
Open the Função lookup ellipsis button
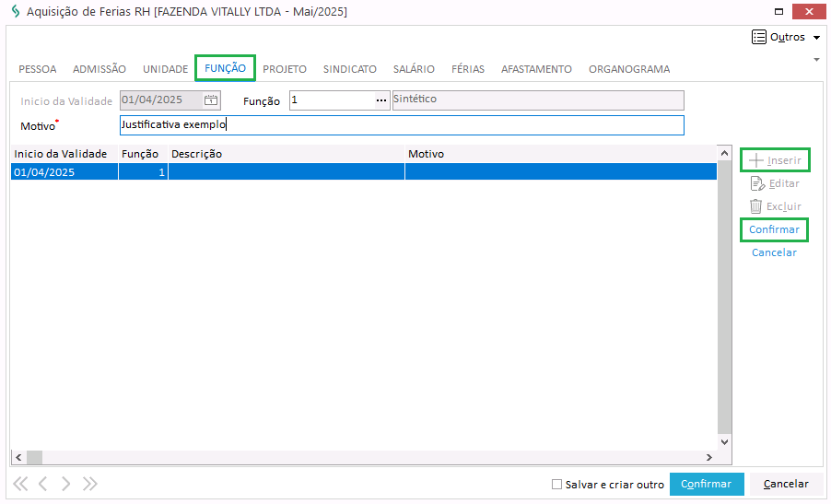(x=381, y=100)
